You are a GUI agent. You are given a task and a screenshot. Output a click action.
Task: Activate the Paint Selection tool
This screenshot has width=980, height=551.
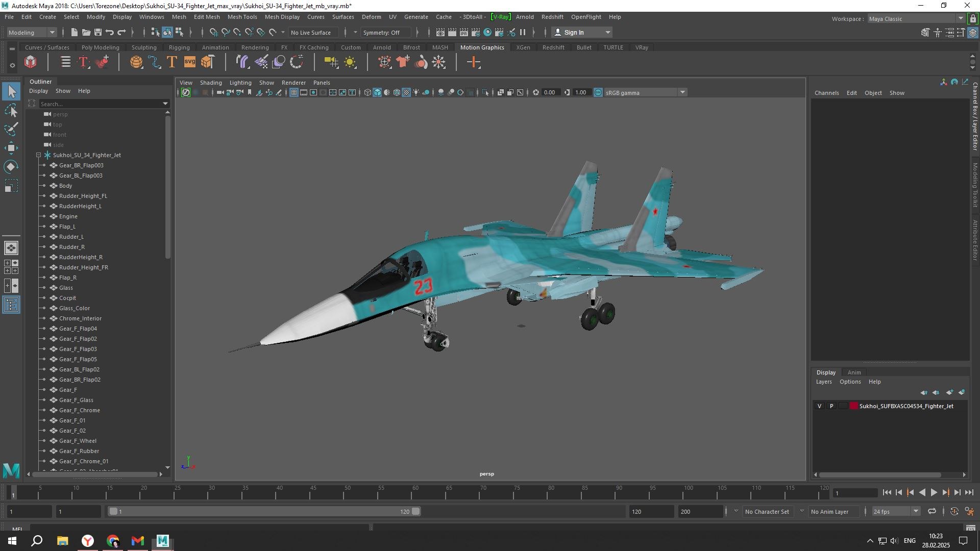(x=11, y=129)
